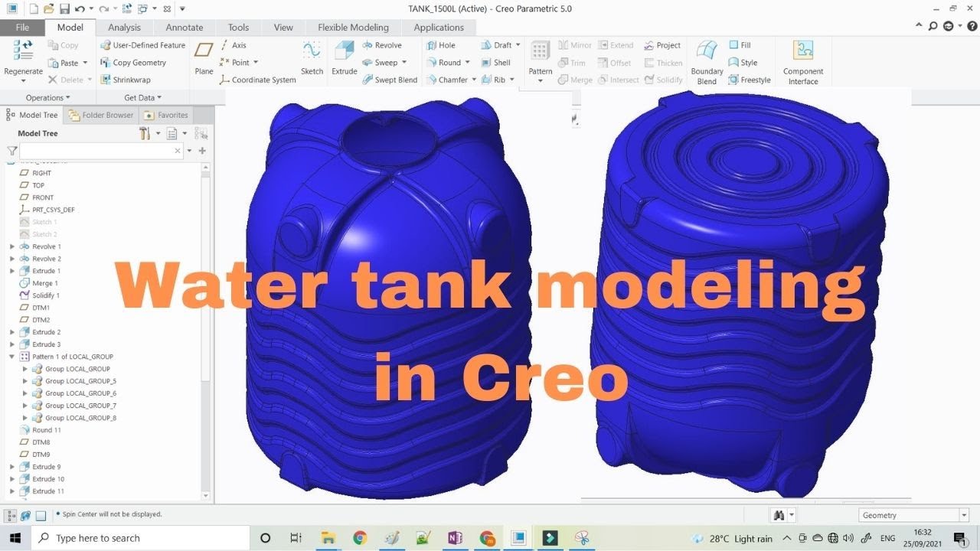Viewport: 980px width, 551px height.
Task: Expand Group LOCAL_GROUP_5
Action: coord(25,381)
